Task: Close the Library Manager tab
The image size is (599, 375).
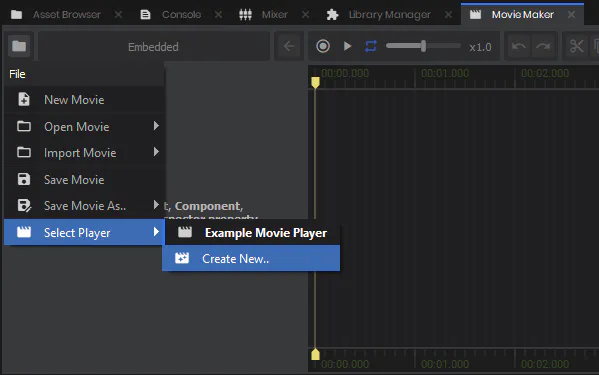Action: click(x=448, y=15)
